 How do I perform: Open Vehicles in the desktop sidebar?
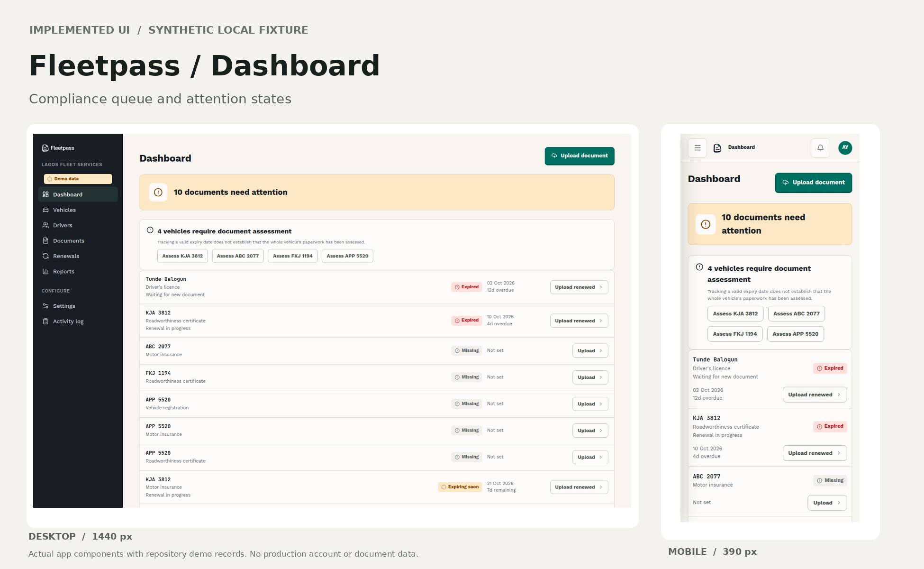click(78, 210)
